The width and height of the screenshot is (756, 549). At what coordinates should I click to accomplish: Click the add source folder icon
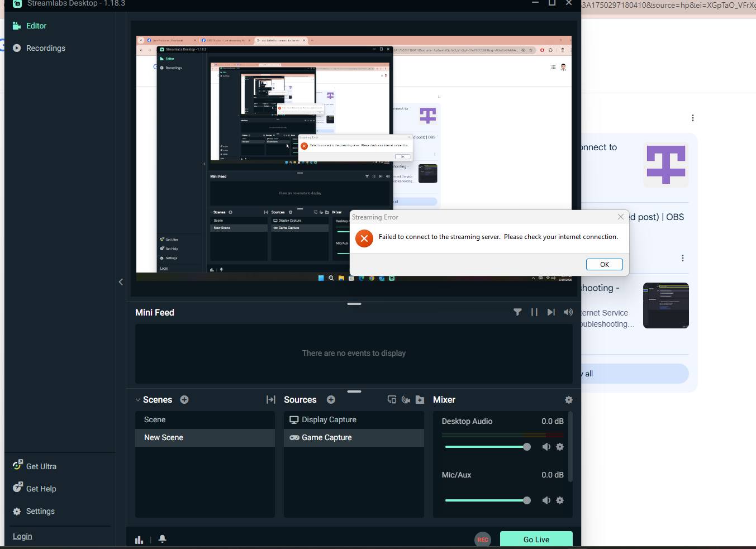tap(420, 400)
